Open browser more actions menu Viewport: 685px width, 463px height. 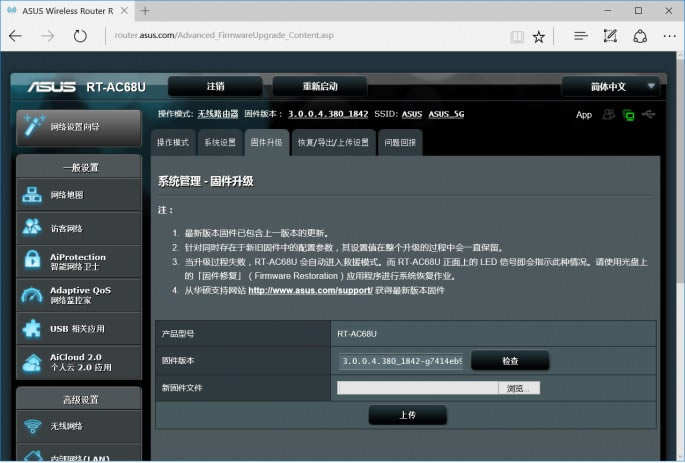point(670,36)
